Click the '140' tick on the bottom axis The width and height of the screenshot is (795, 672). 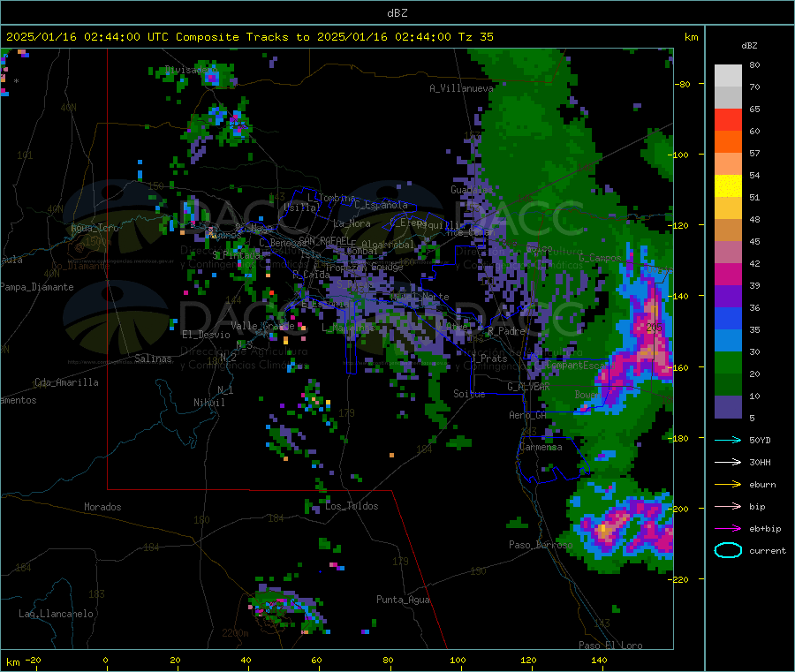click(599, 660)
